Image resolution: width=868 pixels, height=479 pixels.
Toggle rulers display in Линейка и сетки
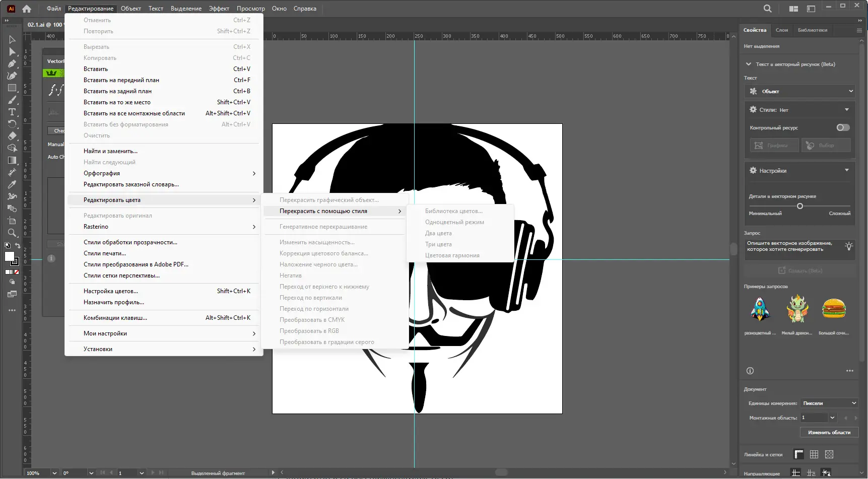tap(798, 454)
